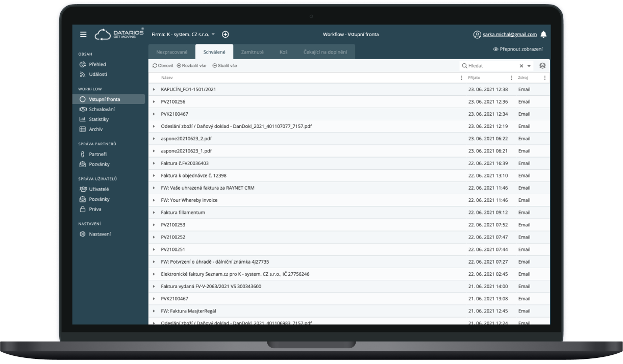Expand row PV2100251
623x364 pixels.
click(154, 249)
